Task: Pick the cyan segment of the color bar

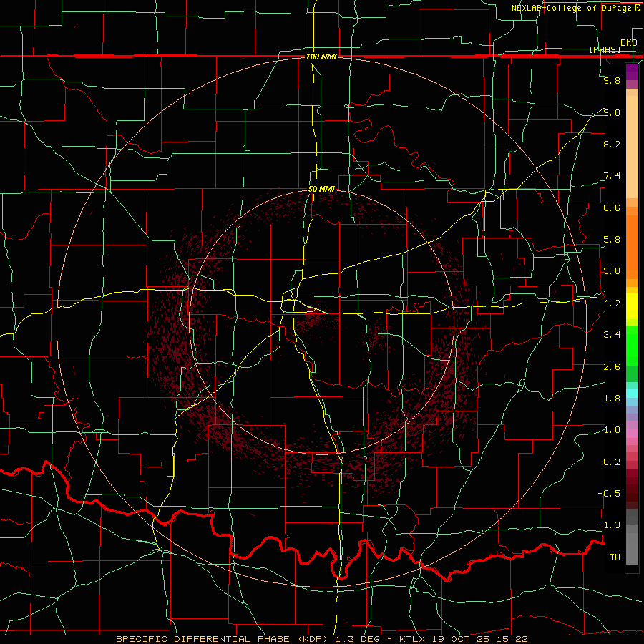Action: tap(632, 394)
